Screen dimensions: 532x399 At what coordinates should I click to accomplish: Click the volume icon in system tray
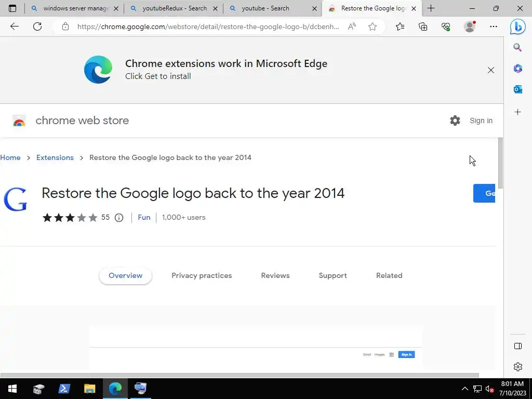pyautogui.click(x=489, y=389)
